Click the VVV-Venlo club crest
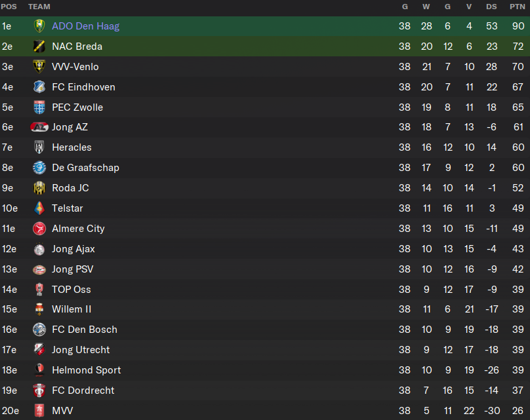This screenshot has width=530, height=420. click(39, 67)
